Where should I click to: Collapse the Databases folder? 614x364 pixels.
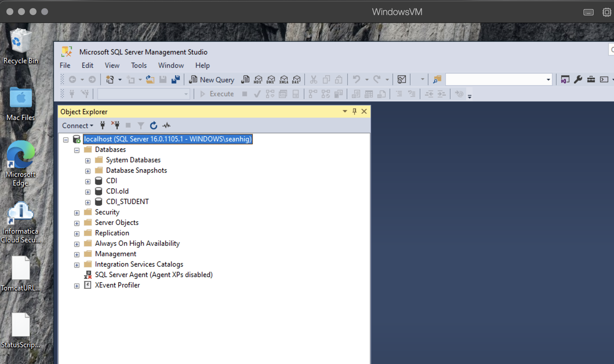point(77,150)
